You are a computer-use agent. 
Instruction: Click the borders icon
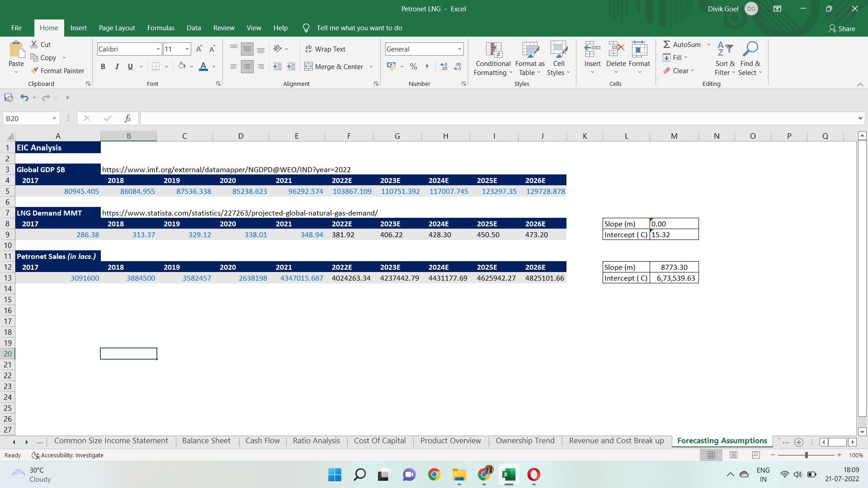pyautogui.click(x=156, y=66)
